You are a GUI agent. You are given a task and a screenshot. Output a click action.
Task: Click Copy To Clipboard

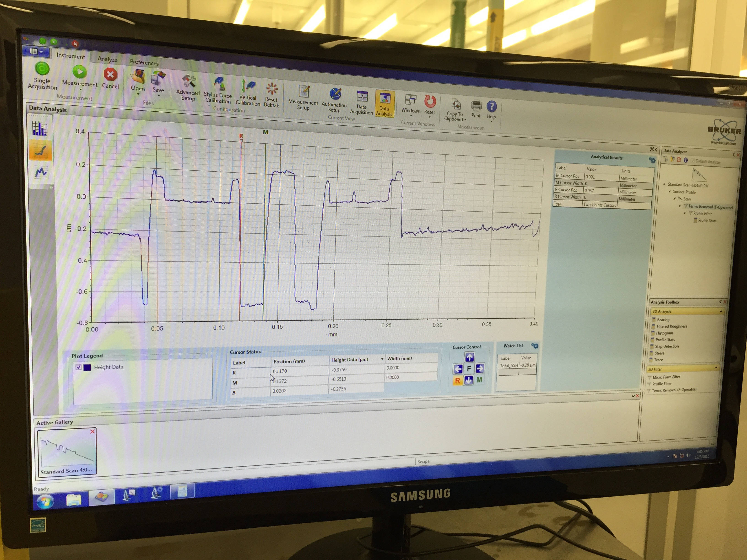455,110
